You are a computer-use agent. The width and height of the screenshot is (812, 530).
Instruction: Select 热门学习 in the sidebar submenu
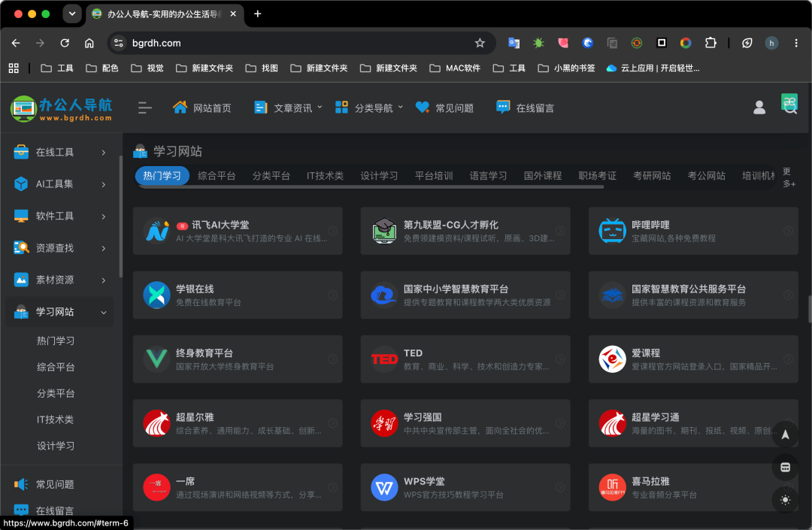(56, 341)
